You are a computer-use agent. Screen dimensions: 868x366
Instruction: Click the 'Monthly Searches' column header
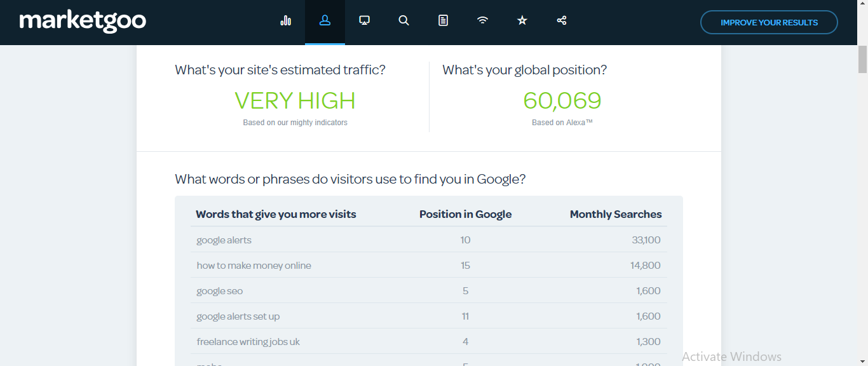[615, 214]
